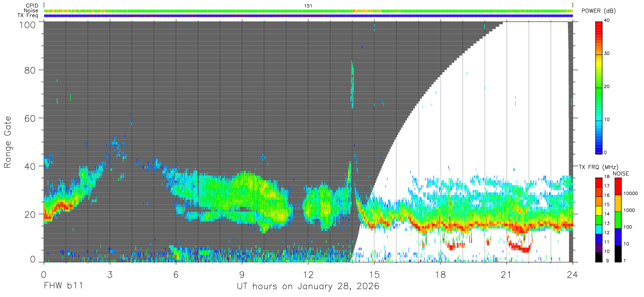Click the Range Gate axis tick "100"
Screen dimensions: 644x297
(x=29, y=25)
